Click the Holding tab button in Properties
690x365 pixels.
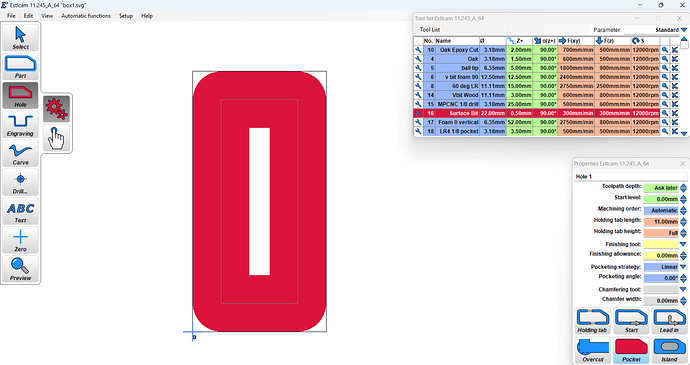tap(592, 321)
